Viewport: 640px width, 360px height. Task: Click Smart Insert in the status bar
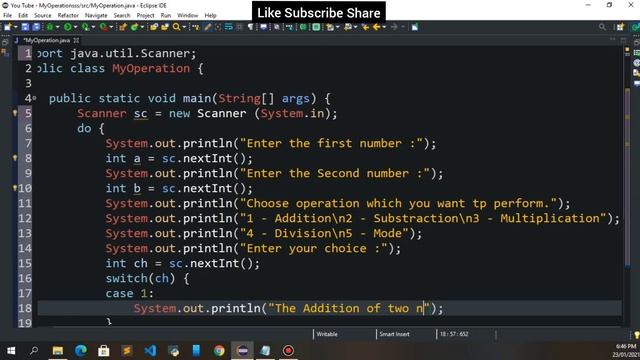394,334
